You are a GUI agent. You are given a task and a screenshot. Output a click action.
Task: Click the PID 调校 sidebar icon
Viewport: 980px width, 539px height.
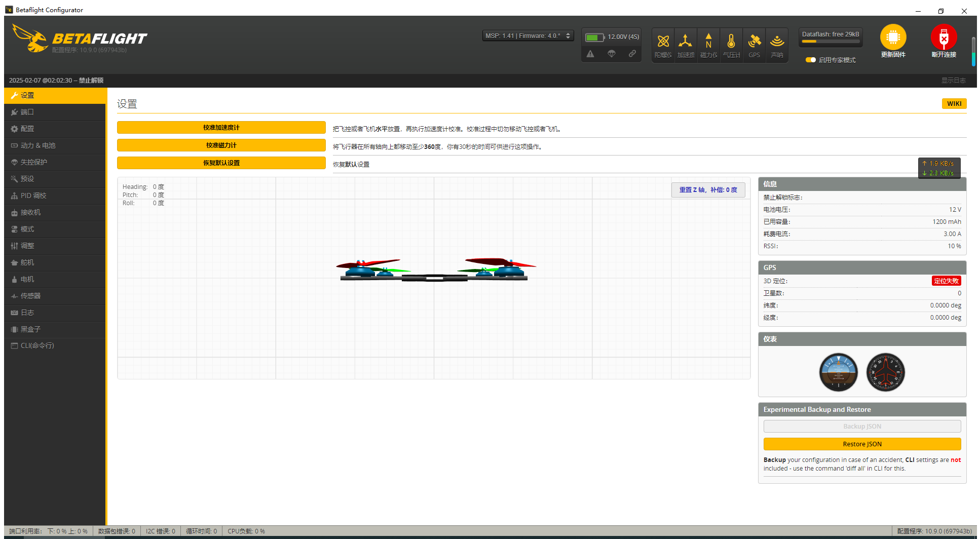(x=14, y=196)
